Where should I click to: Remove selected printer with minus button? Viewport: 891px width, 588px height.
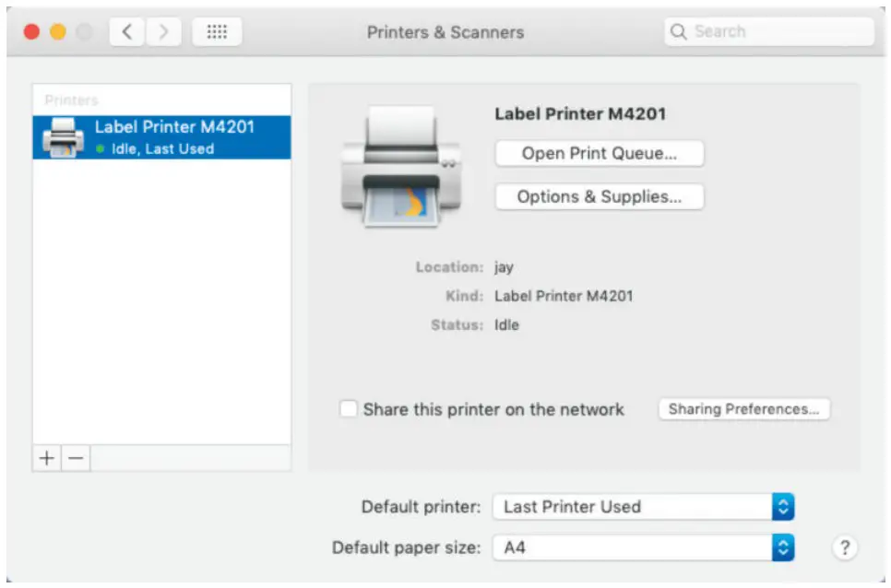pyautogui.click(x=76, y=458)
